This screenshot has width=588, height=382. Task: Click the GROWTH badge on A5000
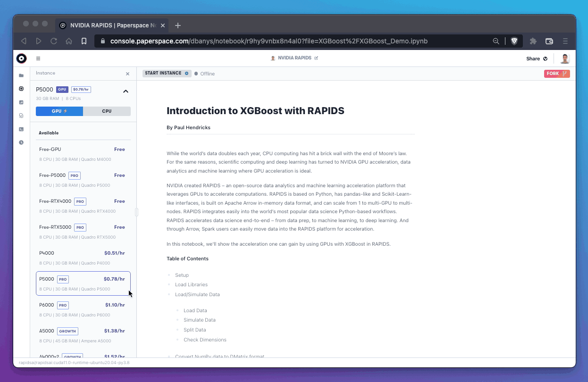pyautogui.click(x=67, y=331)
